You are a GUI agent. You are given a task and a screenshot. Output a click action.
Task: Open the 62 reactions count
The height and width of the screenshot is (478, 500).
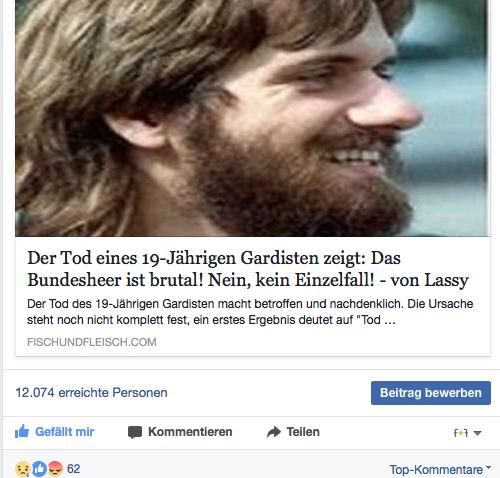click(x=73, y=469)
